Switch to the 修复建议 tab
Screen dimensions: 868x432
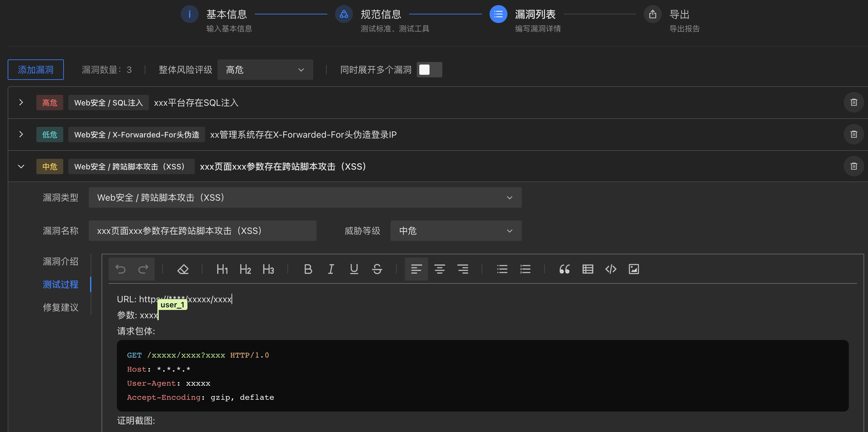pos(61,307)
